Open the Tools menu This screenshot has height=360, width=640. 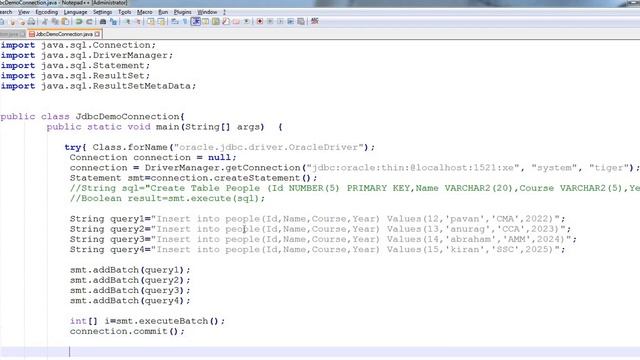click(x=124, y=12)
